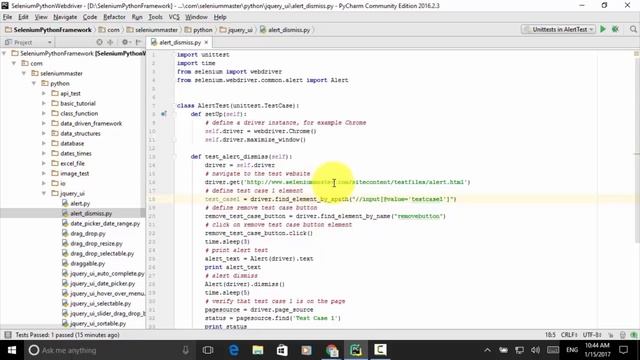640x360 pixels.
Task: Open the Navigate menu
Action: [x=65, y=17]
